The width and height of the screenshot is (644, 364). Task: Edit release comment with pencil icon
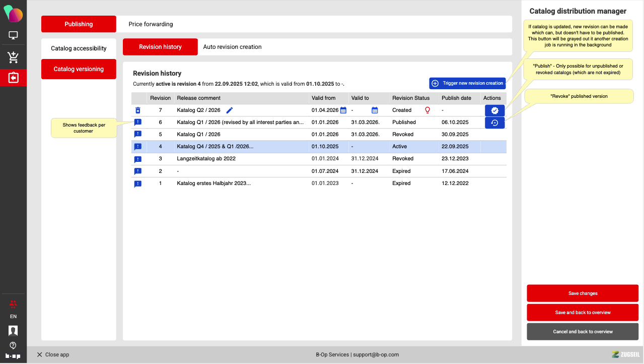(230, 110)
